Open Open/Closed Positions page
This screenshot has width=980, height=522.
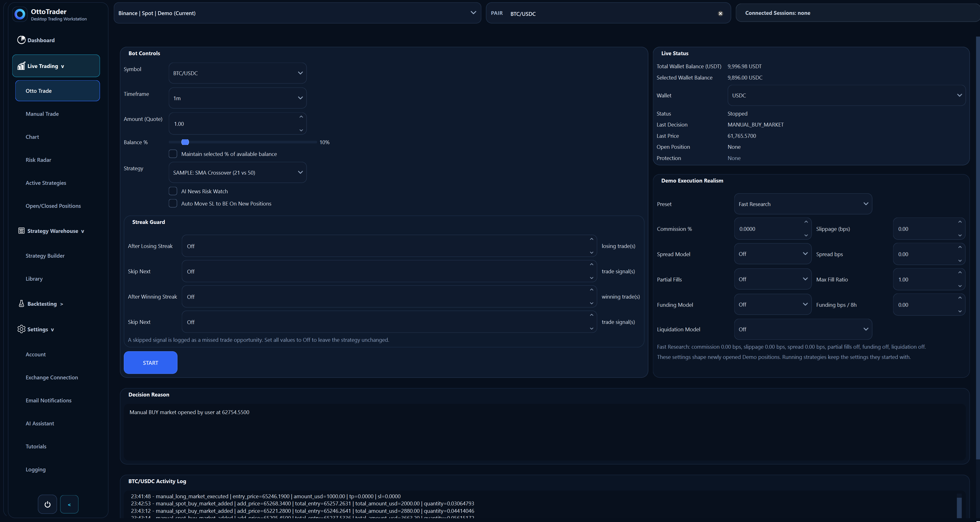53,206
